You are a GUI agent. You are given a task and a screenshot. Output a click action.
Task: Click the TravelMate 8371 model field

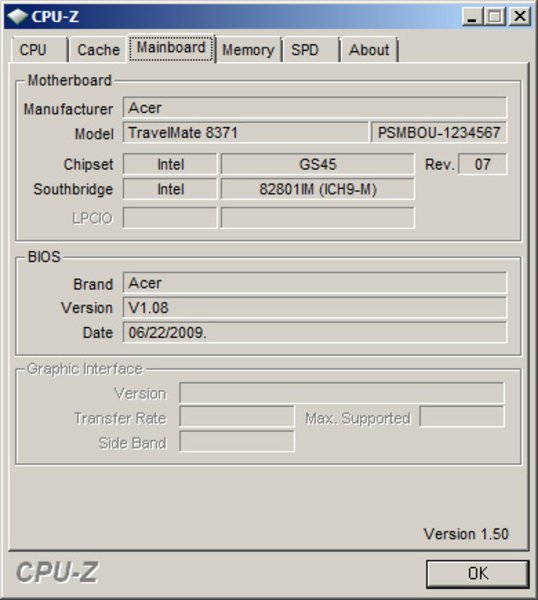246,132
